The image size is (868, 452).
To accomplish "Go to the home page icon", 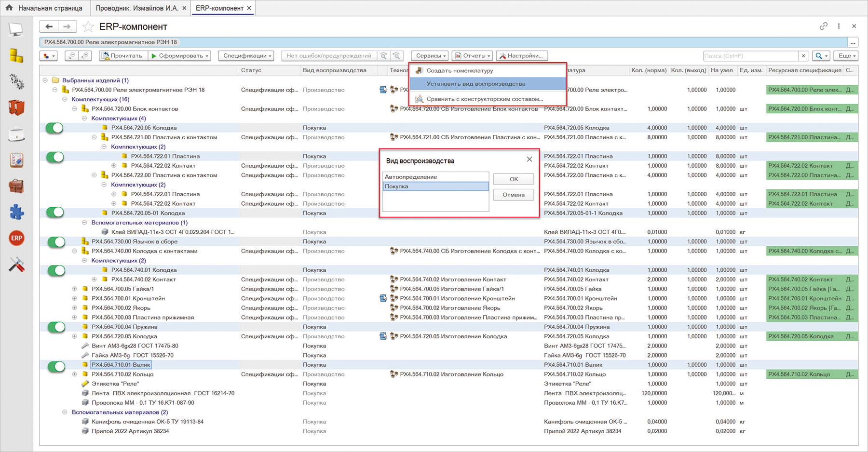I will 9,8.
